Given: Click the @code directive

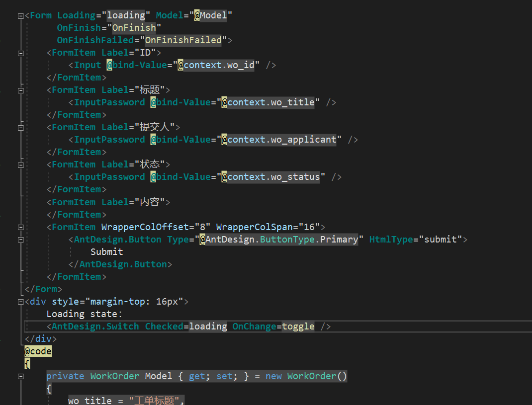Looking at the screenshot, I should [38, 351].
